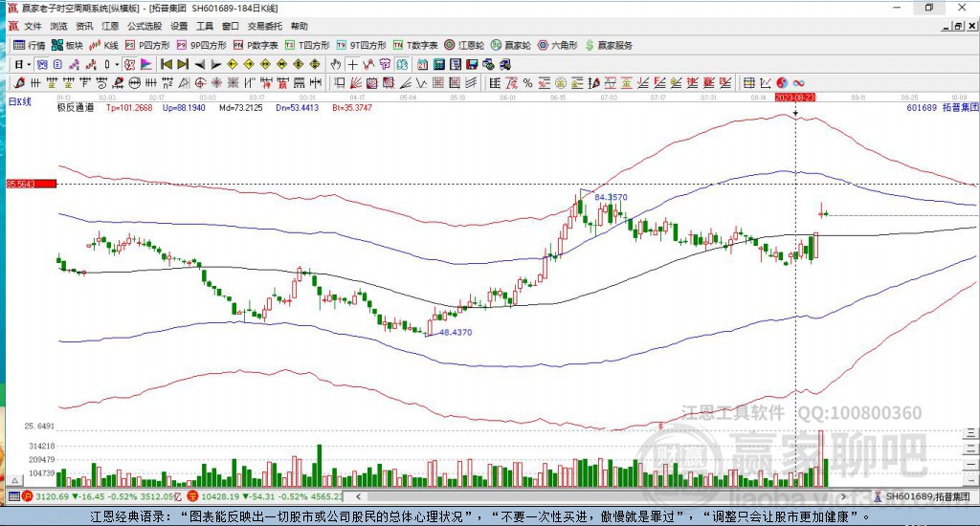980x526 pixels.
Task: Open the calculator icon
Action: (438, 64)
